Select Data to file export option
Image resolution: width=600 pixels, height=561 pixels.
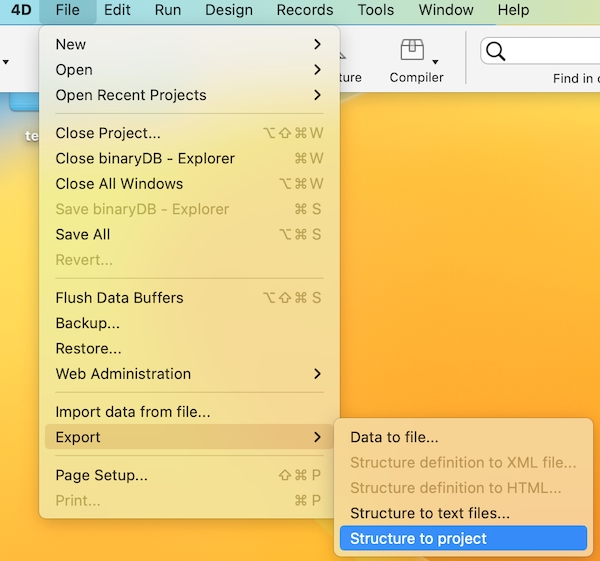coord(394,437)
